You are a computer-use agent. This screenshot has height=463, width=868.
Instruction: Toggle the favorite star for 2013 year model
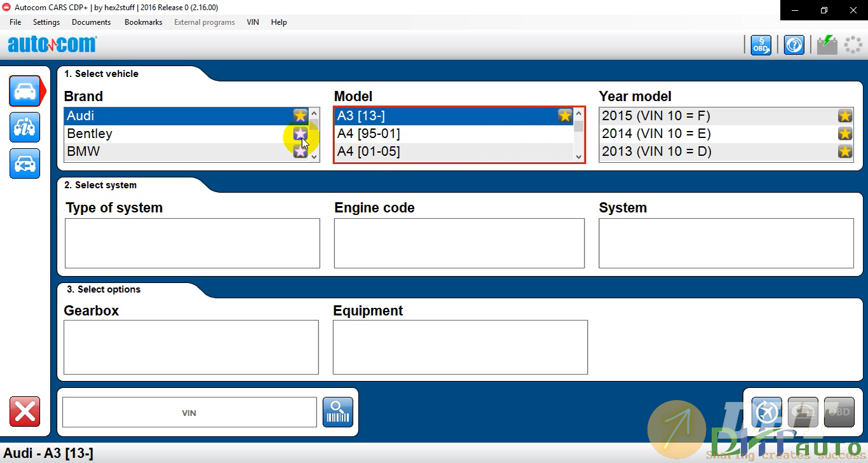(x=844, y=151)
